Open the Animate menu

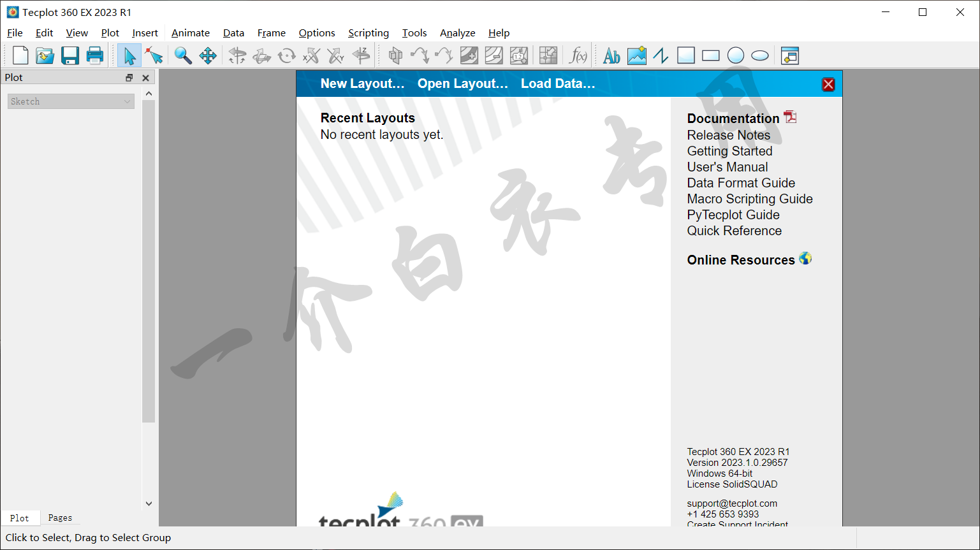(191, 33)
